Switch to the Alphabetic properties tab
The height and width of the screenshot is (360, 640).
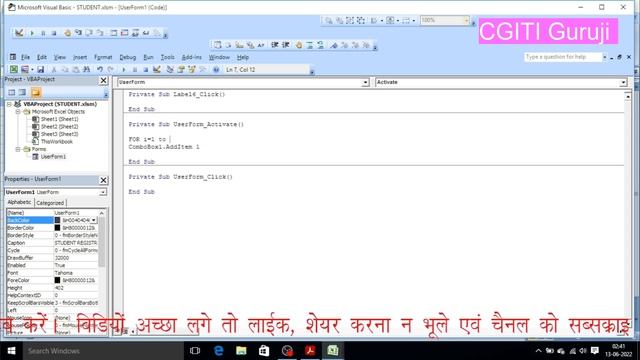[x=19, y=202]
